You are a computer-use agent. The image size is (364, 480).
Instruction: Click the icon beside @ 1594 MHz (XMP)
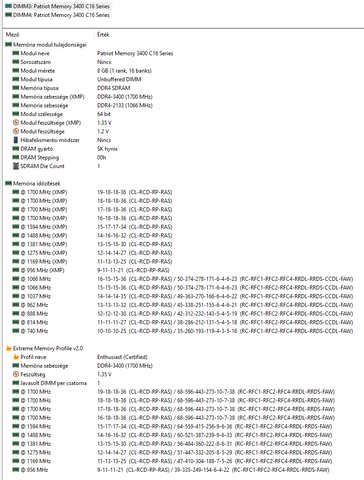tap(16, 227)
